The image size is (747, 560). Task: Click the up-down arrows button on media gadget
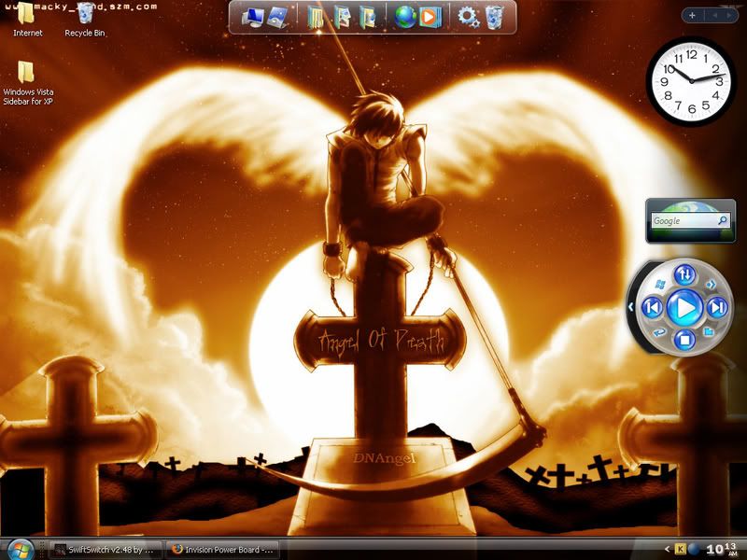684,274
